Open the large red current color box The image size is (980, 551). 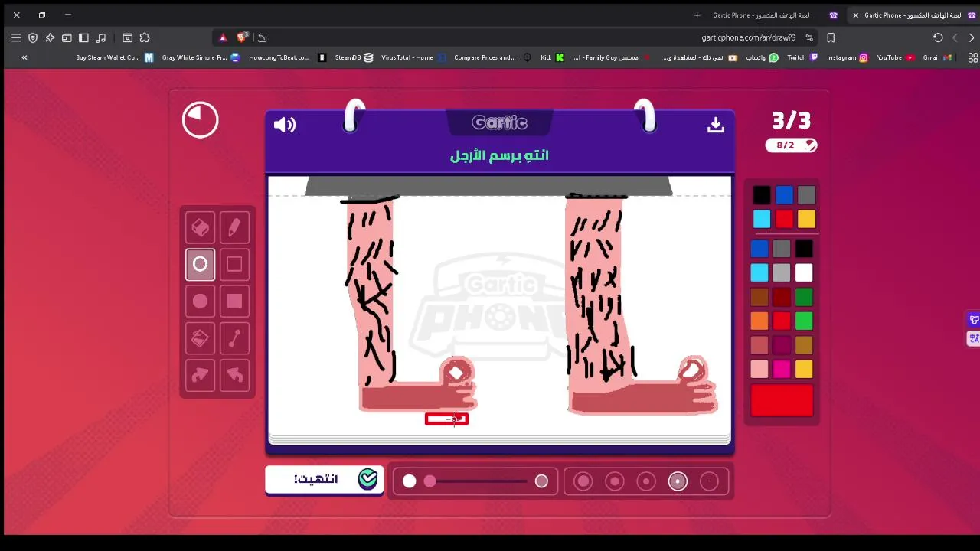tap(782, 402)
